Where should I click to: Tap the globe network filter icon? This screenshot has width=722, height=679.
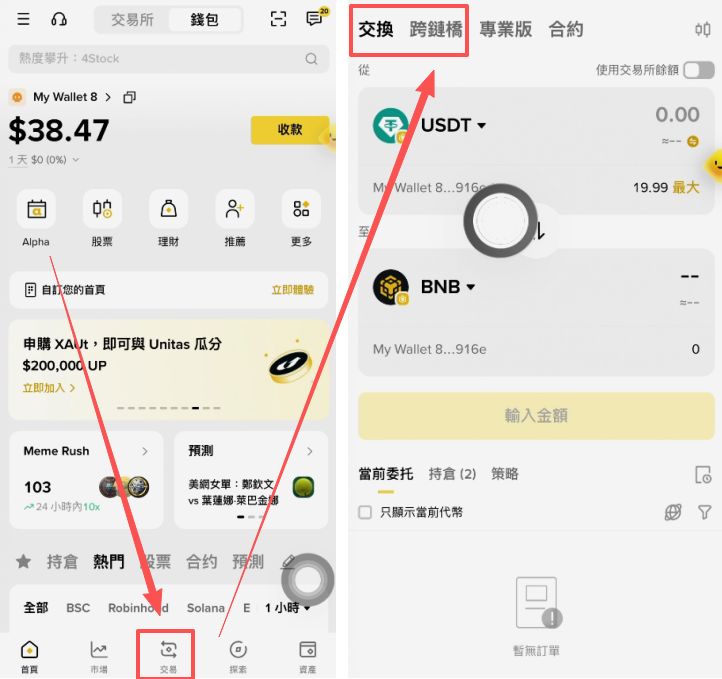tap(673, 512)
